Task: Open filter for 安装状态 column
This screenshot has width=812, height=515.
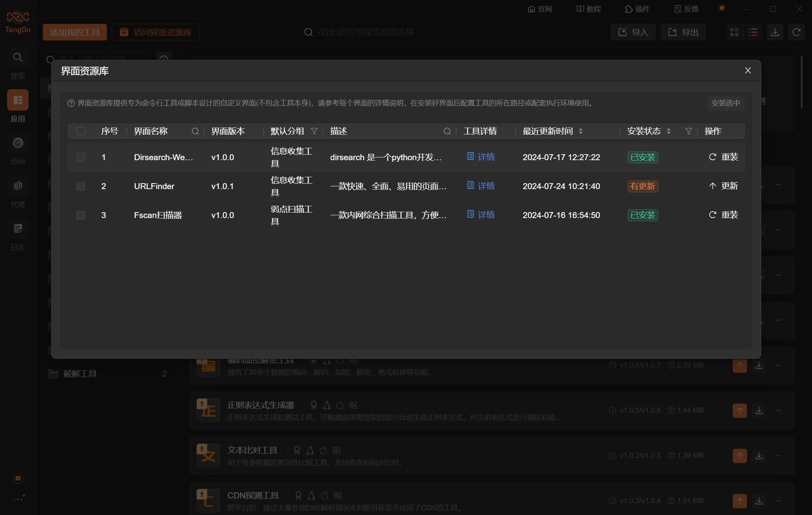Action: point(689,131)
